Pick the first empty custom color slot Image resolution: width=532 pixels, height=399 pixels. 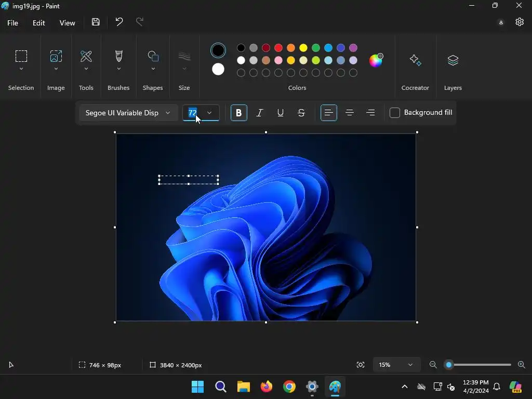(241, 73)
